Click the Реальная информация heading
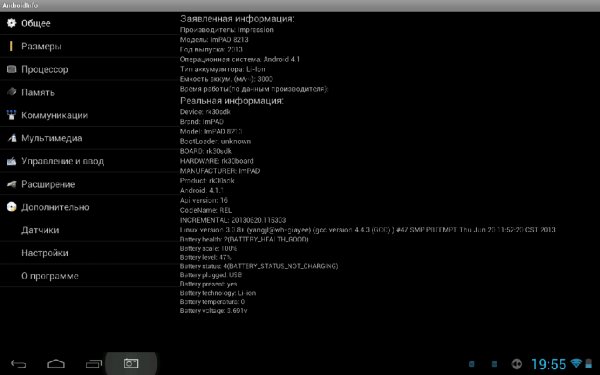This screenshot has width=600, height=375. coord(232,101)
